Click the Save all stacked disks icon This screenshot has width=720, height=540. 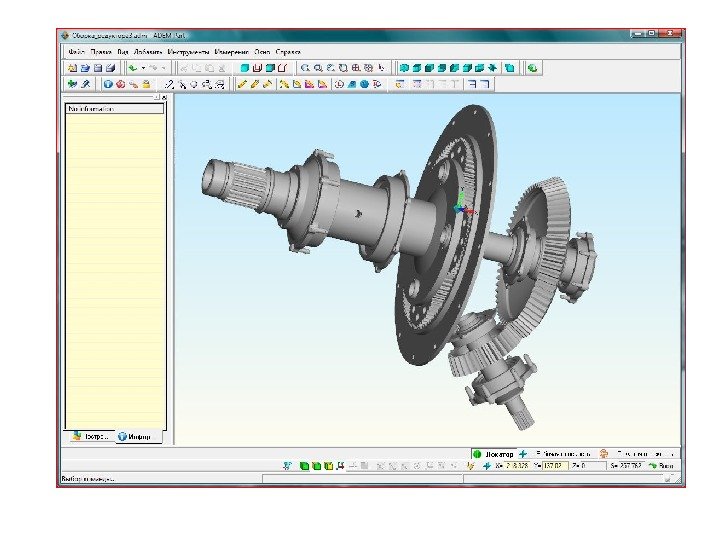click(110, 68)
